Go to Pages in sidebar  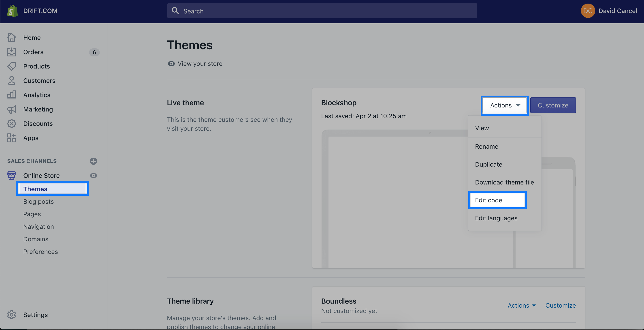point(32,214)
